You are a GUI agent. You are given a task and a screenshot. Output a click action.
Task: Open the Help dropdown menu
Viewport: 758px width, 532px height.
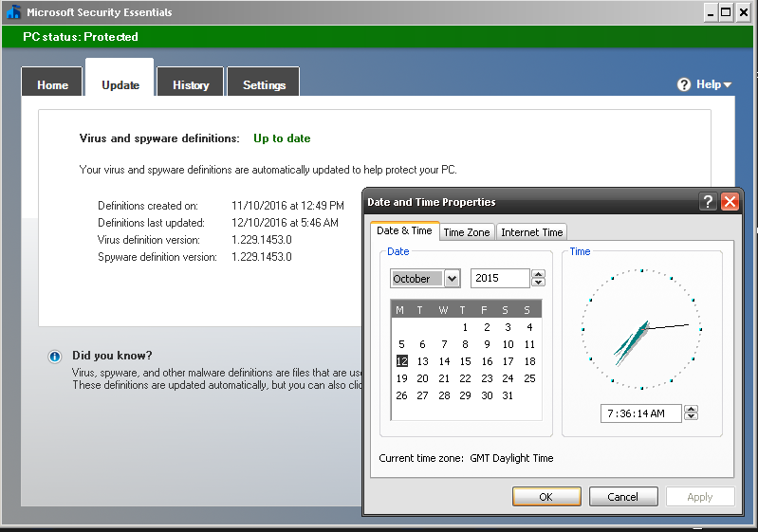[713, 84]
